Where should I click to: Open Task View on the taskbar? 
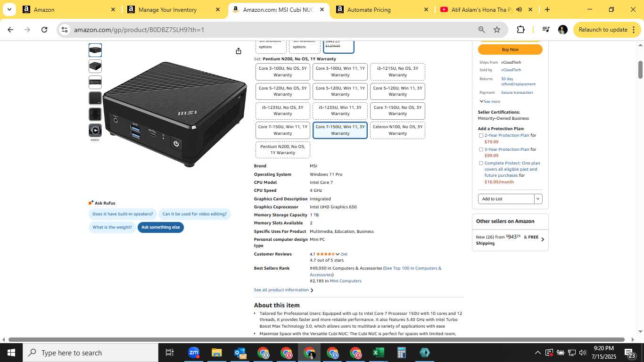click(x=170, y=353)
